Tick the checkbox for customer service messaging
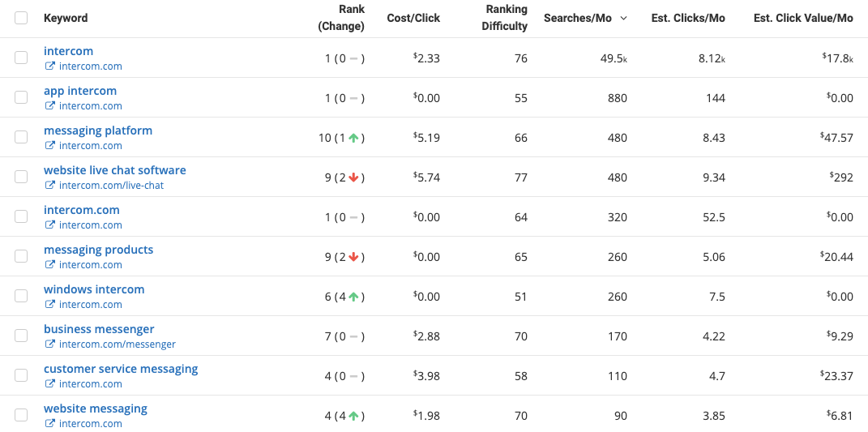 21,375
